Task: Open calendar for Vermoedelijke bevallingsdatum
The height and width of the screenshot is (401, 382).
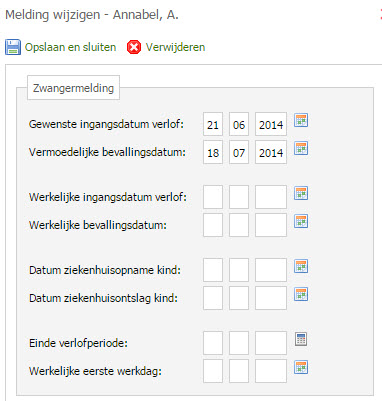Action: tap(301, 148)
